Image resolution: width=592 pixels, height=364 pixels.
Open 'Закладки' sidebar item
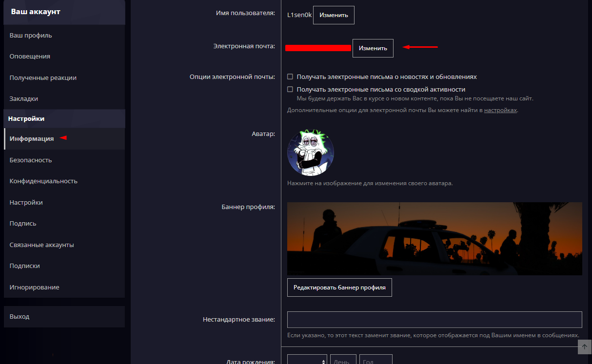24,98
